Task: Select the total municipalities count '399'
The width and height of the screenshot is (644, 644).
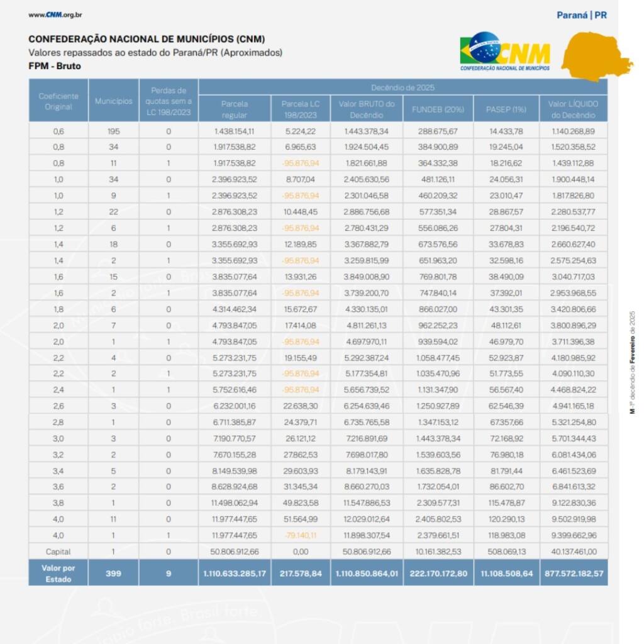Action: click(x=113, y=574)
